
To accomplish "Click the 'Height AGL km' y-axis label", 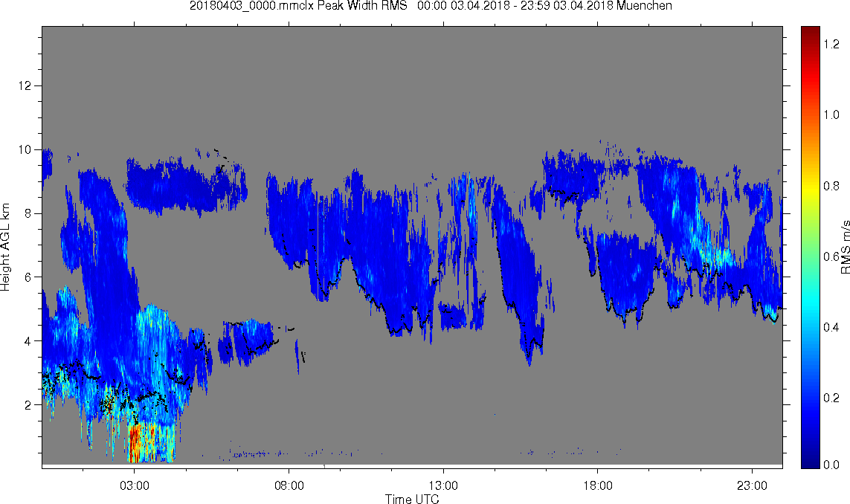I will point(5,247).
